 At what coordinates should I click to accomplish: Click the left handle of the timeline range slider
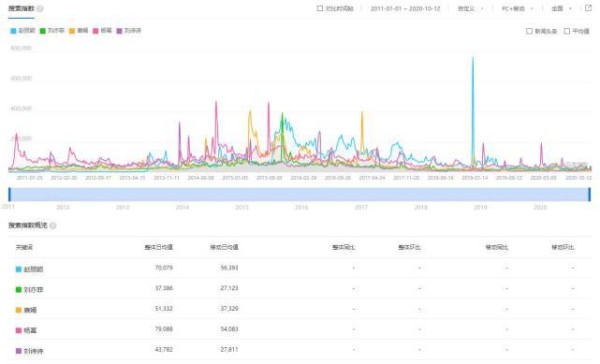(x=10, y=194)
